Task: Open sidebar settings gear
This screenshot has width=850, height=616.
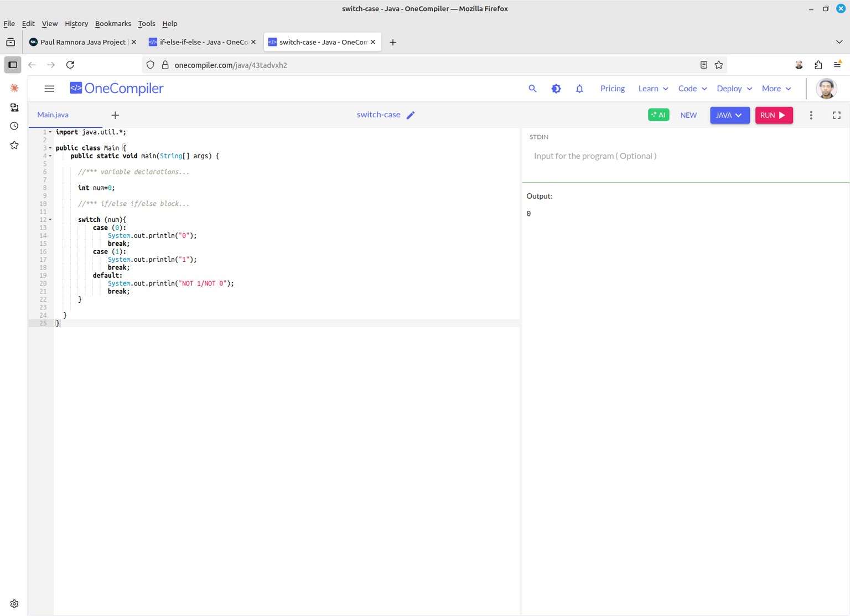Action: [14, 604]
